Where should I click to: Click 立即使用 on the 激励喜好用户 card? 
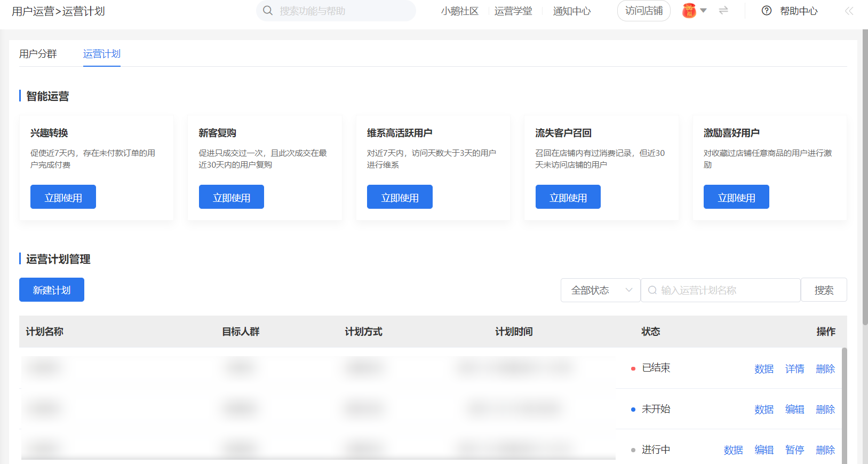(x=736, y=197)
